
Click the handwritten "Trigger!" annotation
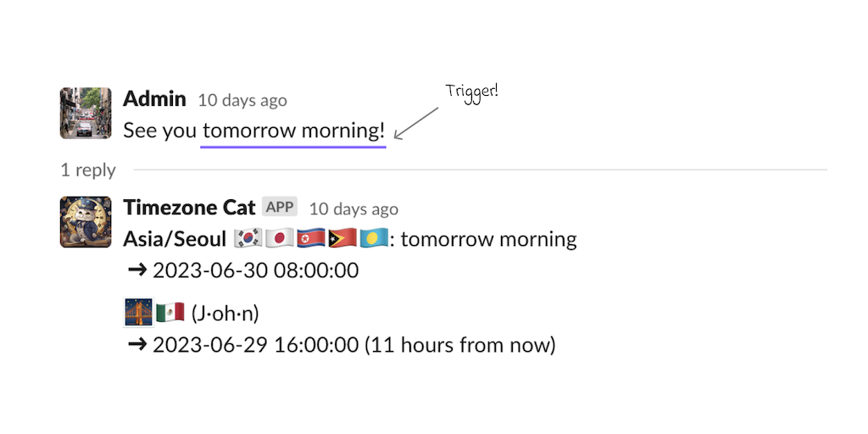[x=471, y=92]
